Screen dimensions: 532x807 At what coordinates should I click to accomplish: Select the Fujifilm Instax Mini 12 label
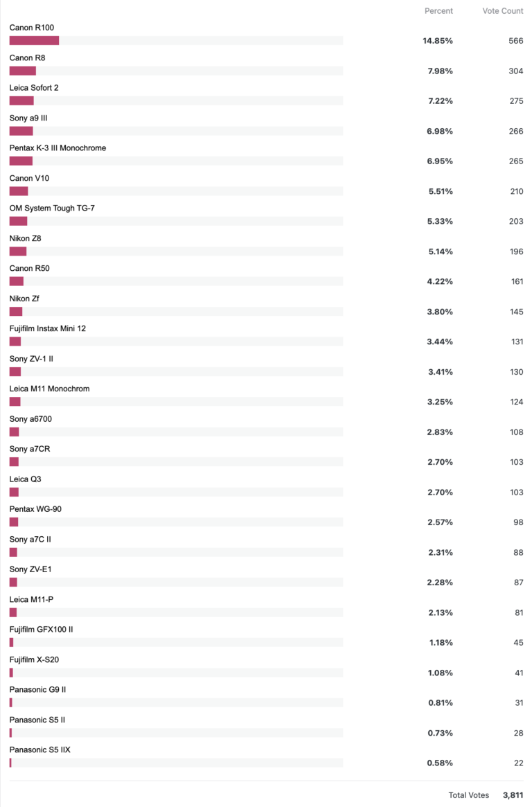[x=48, y=329]
